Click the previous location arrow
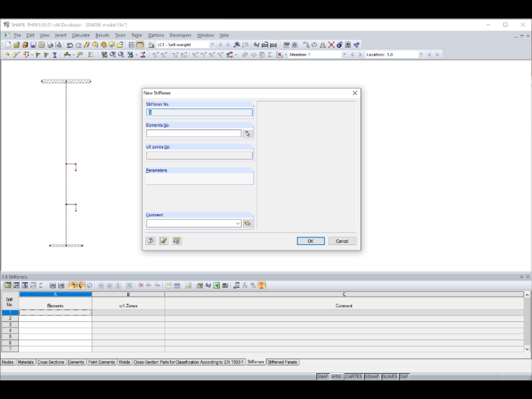 click(430, 55)
